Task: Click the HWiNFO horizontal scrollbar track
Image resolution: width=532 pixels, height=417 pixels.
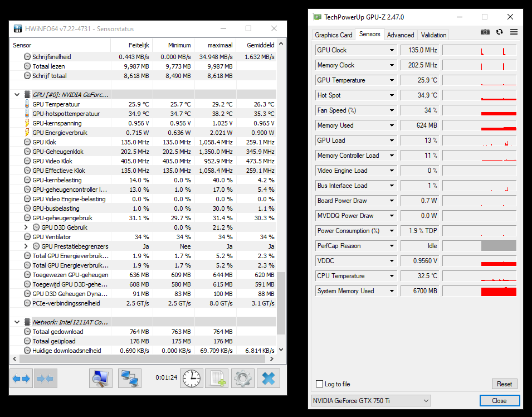Action: tap(143, 358)
